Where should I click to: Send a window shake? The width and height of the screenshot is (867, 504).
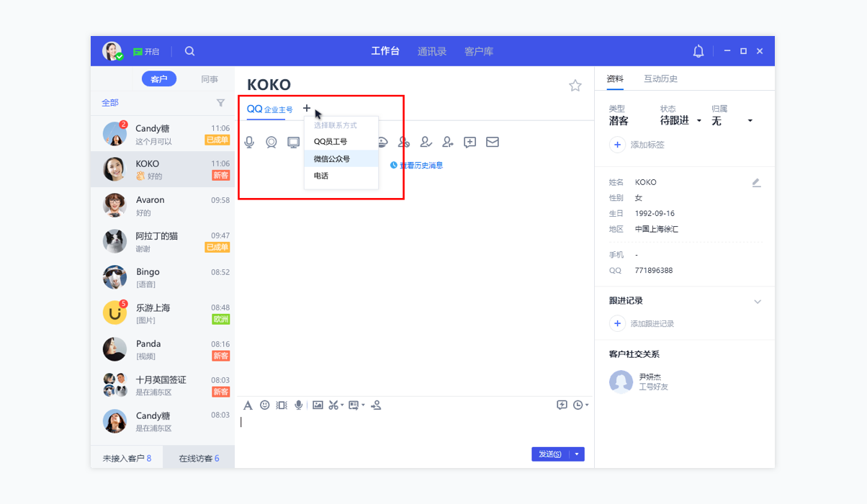coord(282,405)
